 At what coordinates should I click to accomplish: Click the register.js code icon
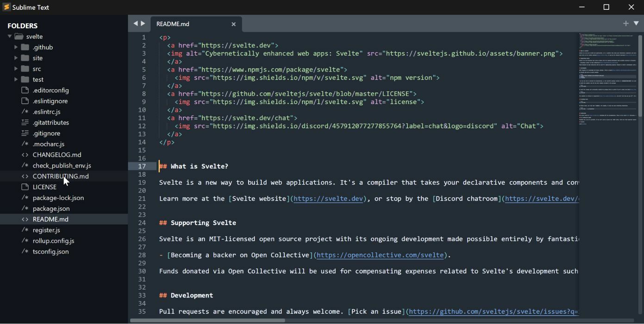pyautogui.click(x=25, y=230)
